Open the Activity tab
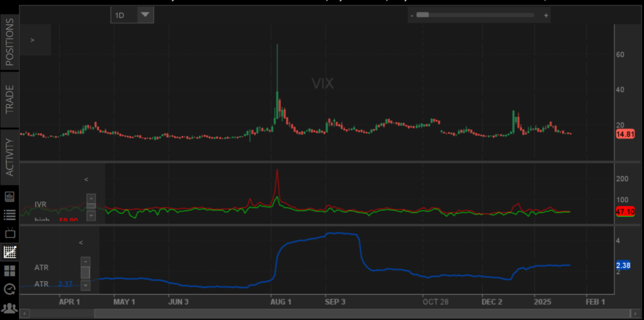This screenshot has height=320, width=644. 9,157
